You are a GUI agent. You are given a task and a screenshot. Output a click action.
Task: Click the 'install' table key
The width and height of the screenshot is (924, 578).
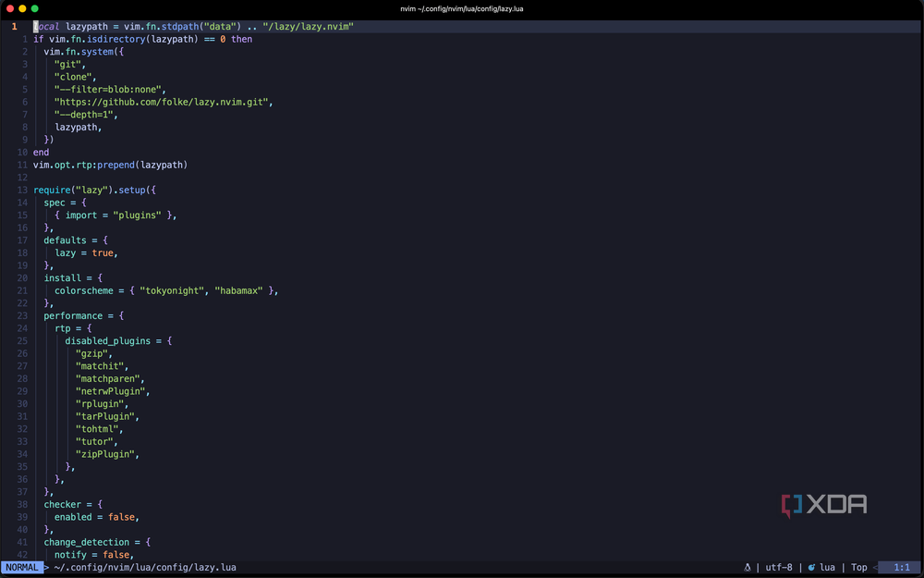(63, 277)
